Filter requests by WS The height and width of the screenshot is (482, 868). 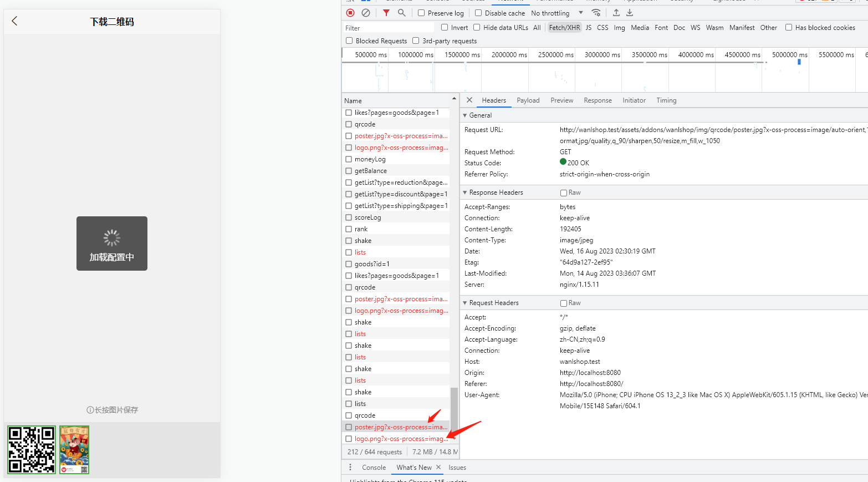(x=695, y=27)
